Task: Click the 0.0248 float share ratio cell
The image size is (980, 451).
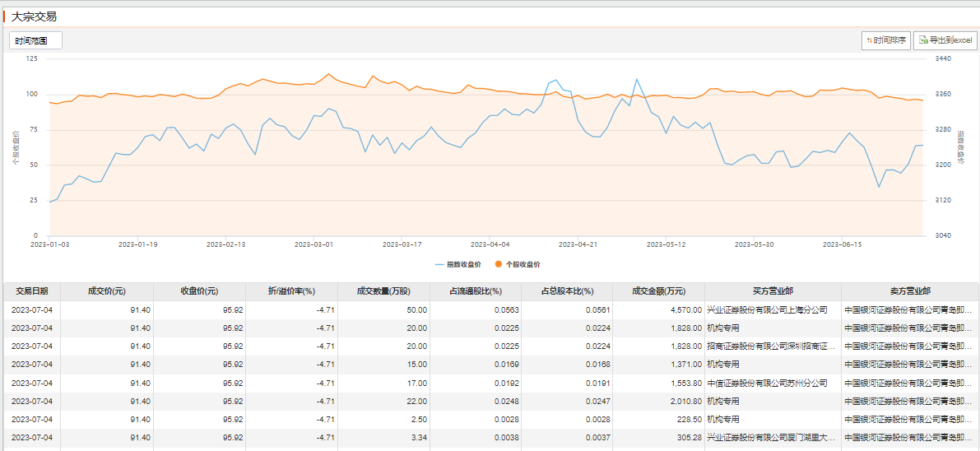Action: coord(476,401)
